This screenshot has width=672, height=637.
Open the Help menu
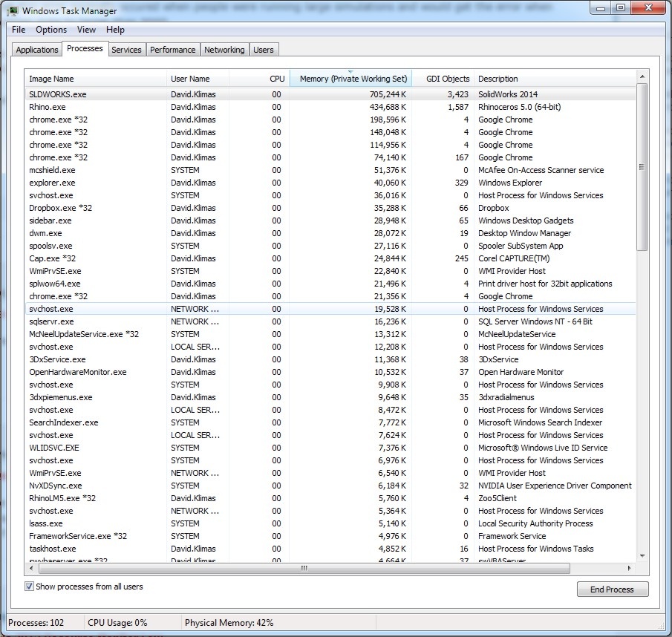coord(115,30)
